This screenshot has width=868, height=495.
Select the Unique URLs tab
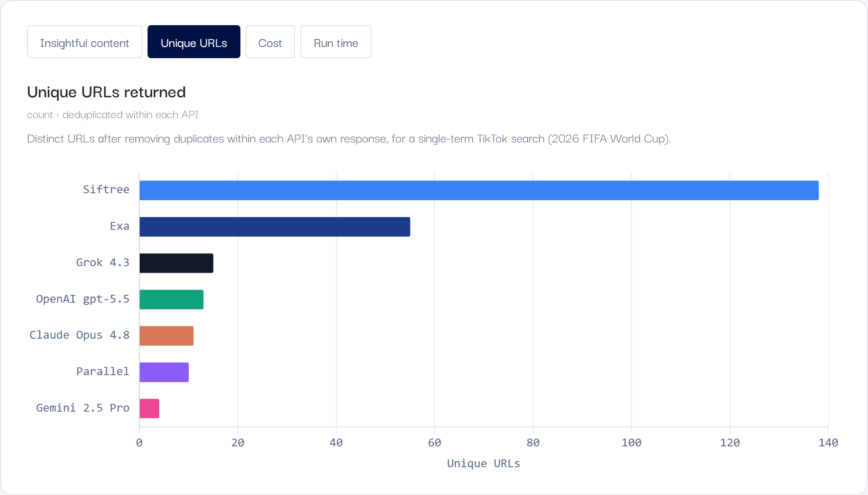pyautogui.click(x=194, y=42)
